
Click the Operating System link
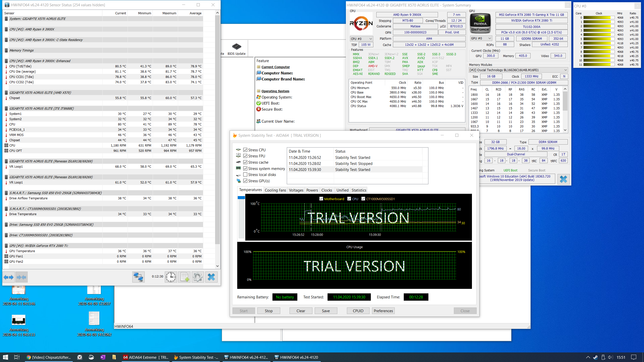[275, 91]
